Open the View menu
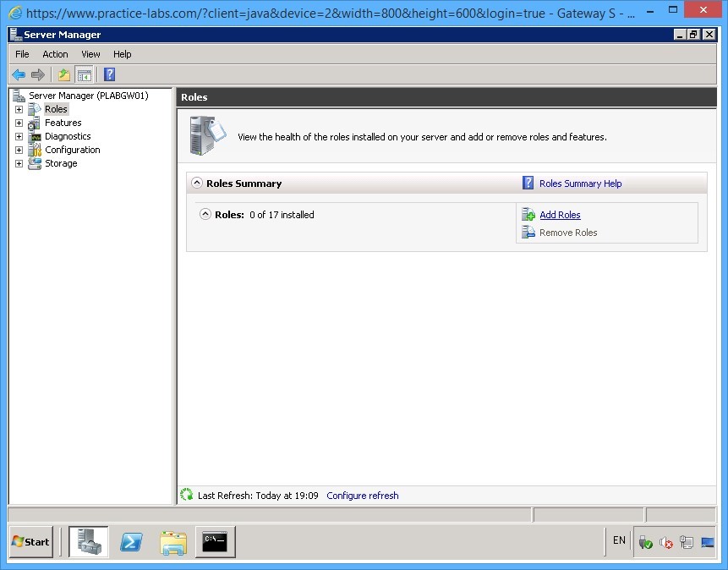The width and height of the screenshot is (728, 570). point(90,53)
